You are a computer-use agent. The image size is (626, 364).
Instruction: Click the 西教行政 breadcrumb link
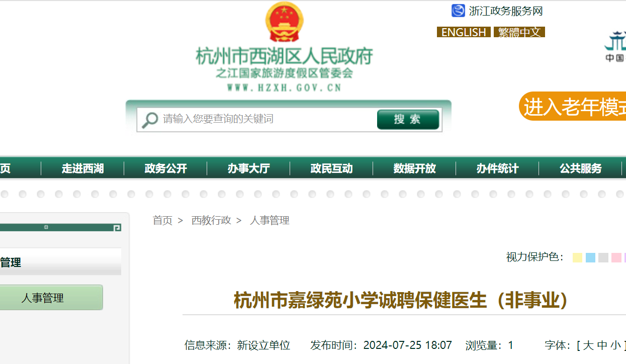click(x=211, y=220)
